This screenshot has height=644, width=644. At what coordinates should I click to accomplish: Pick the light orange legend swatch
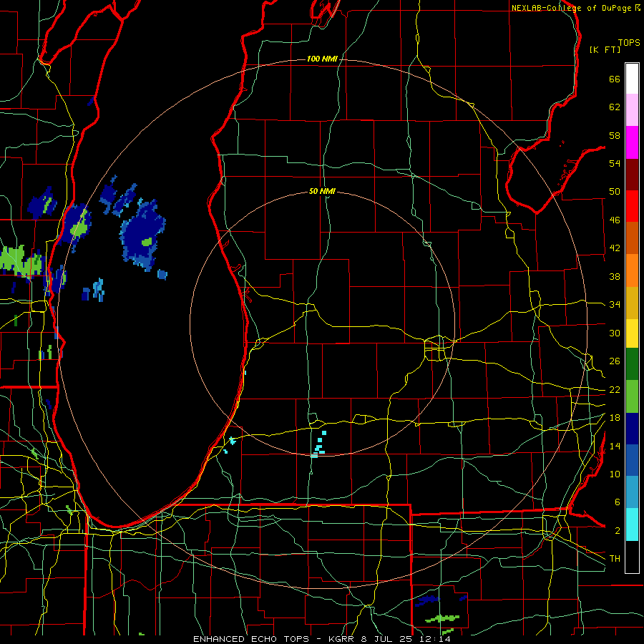click(x=632, y=270)
